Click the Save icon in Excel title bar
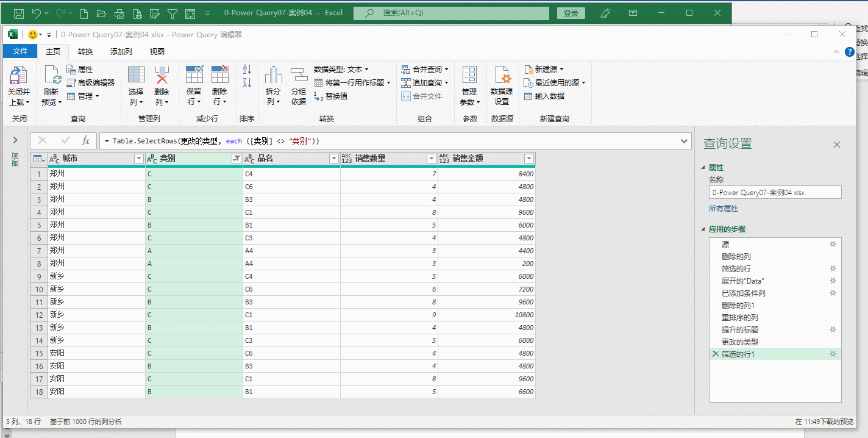Image resolution: width=868 pixels, height=438 pixels. click(x=18, y=13)
